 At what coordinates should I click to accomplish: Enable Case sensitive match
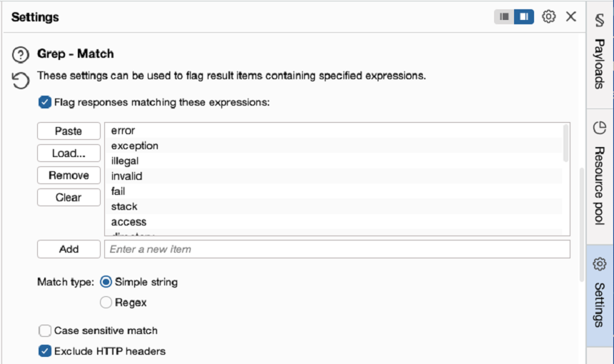tap(45, 330)
